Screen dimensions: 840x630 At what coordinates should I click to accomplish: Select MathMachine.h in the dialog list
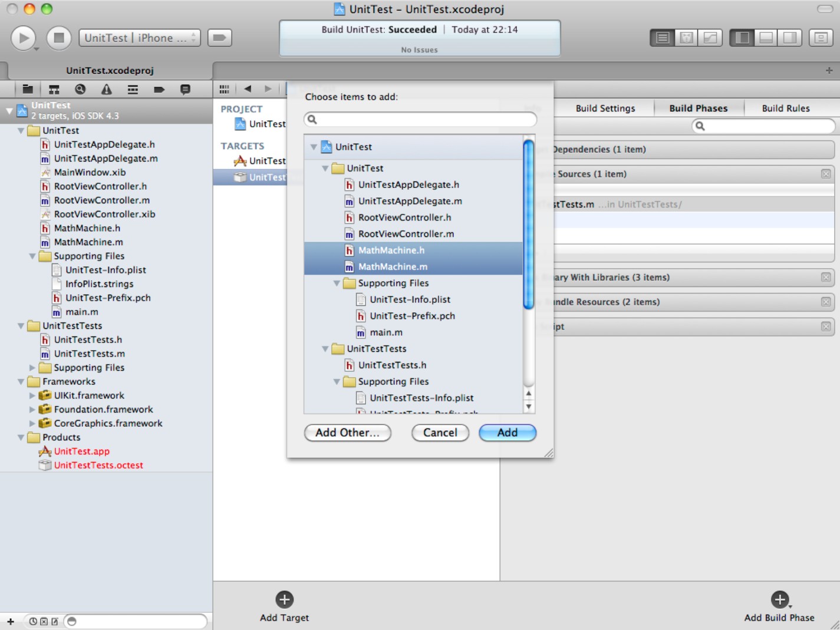click(x=413, y=250)
